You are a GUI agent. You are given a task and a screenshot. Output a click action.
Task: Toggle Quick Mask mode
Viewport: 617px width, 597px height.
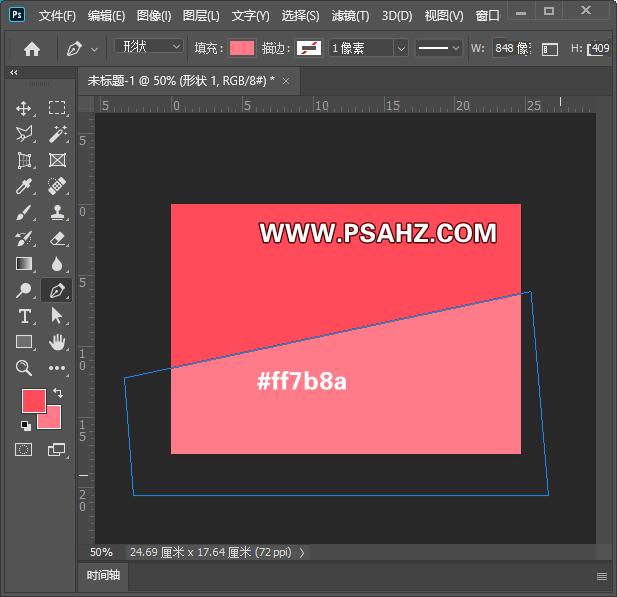coord(24,449)
